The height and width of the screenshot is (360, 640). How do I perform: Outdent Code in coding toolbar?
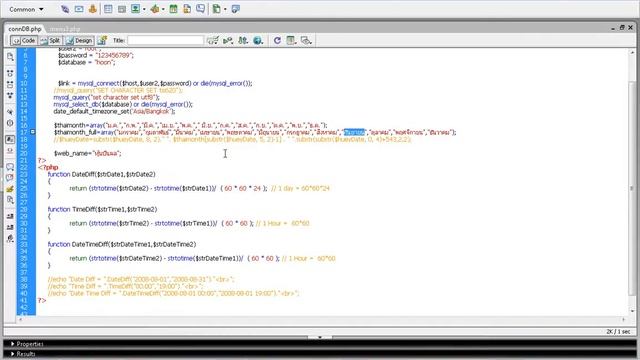click(x=10, y=227)
